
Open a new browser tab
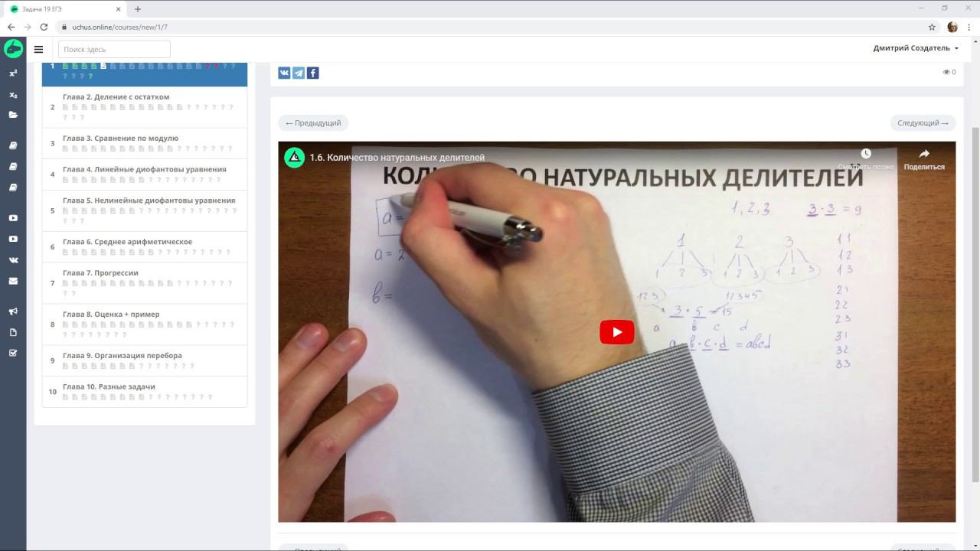tap(138, 9)
